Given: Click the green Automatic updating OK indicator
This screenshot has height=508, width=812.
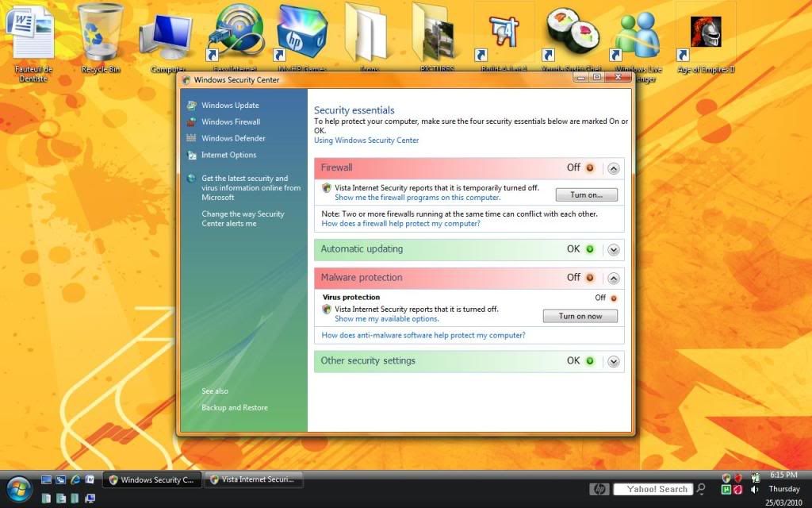Looking at the screenshot, I should click(589, 248).
